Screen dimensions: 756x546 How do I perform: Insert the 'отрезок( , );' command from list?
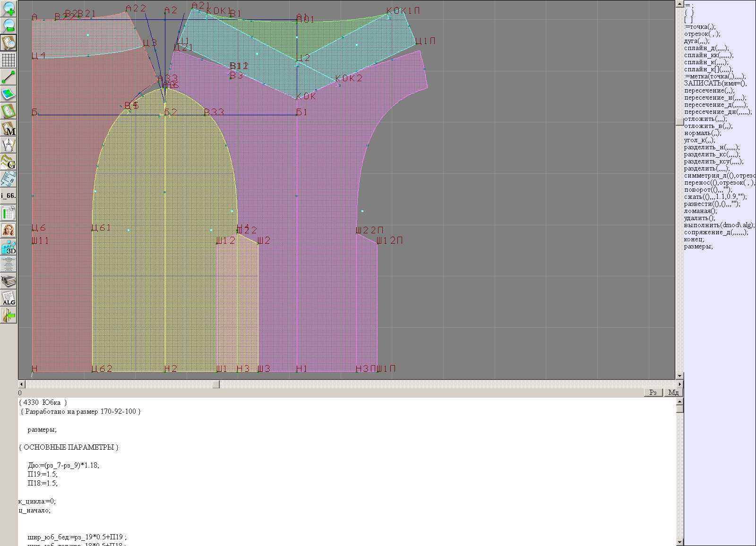[x=702, y=34]
